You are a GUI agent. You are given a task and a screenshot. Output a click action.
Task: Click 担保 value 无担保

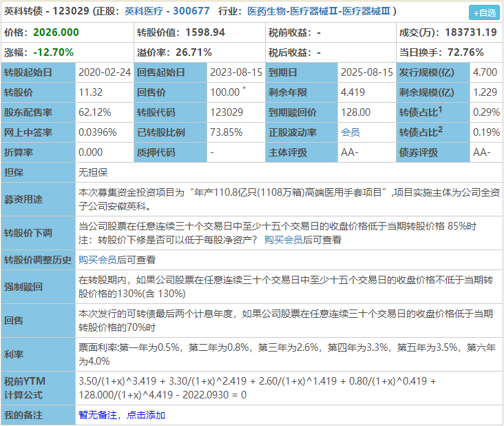93,172
